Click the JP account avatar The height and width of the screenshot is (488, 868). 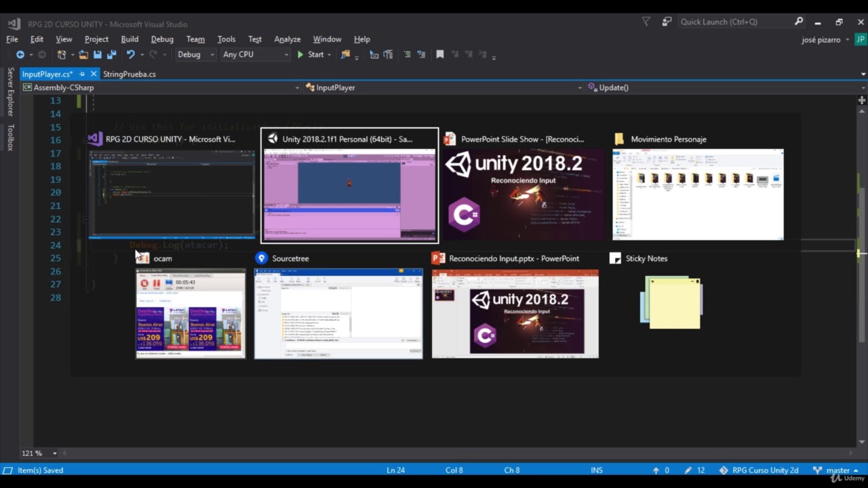[860, 39]
